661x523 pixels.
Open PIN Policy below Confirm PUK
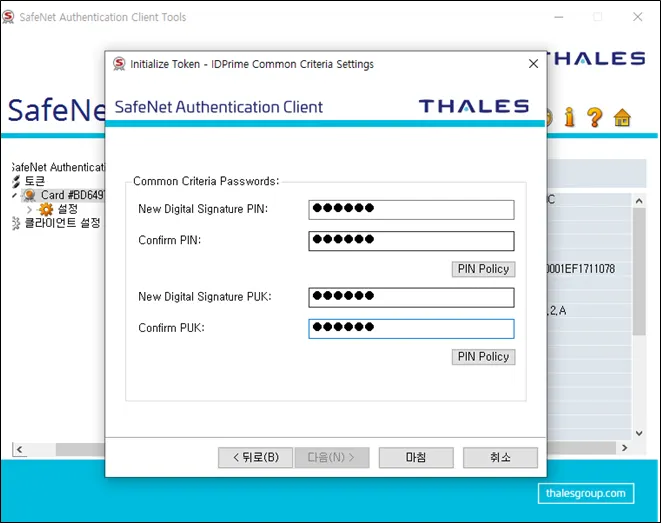click(483, 357)
